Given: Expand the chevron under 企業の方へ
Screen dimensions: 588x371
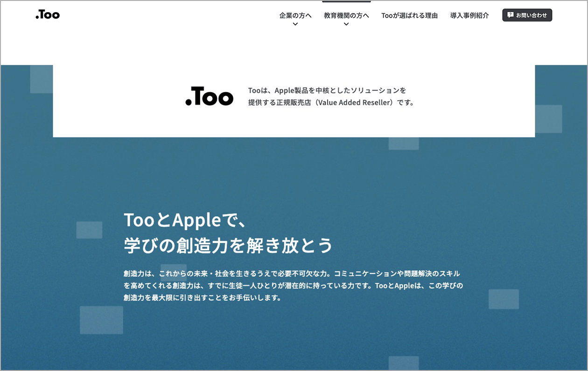Looking at the screenshot, I should coord(295,24).
